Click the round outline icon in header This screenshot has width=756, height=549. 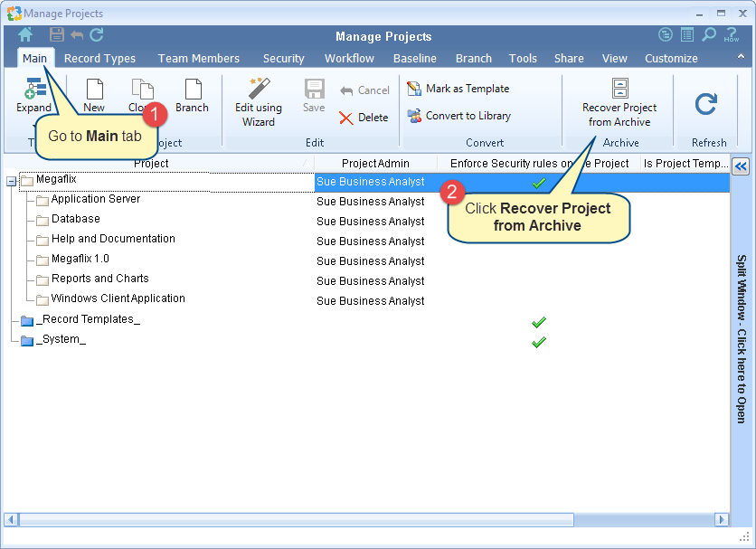click(x=666, y=34)
